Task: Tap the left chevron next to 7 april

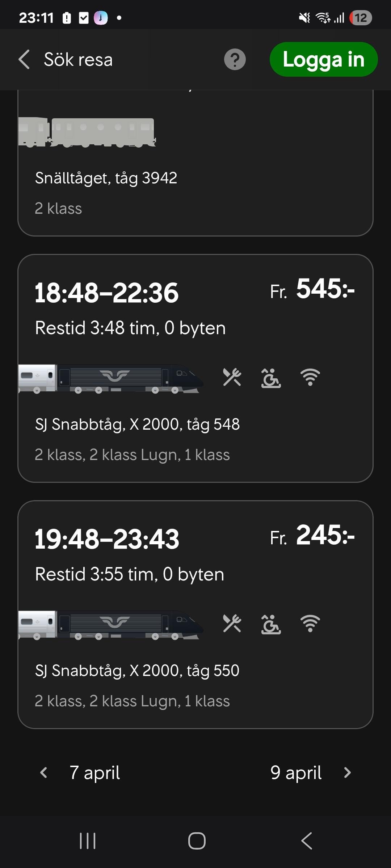Action: [x=44, y=773]
